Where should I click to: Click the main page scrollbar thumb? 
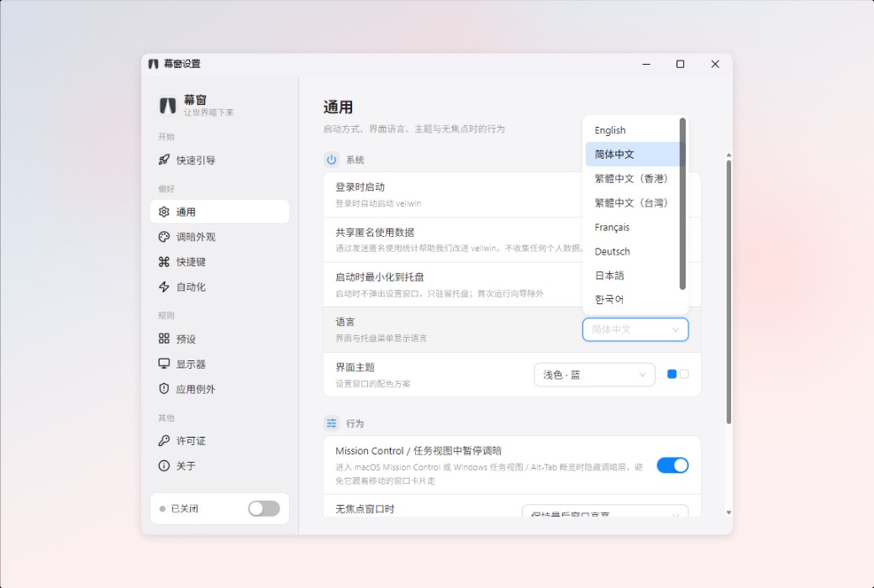[x=729, y=292]
